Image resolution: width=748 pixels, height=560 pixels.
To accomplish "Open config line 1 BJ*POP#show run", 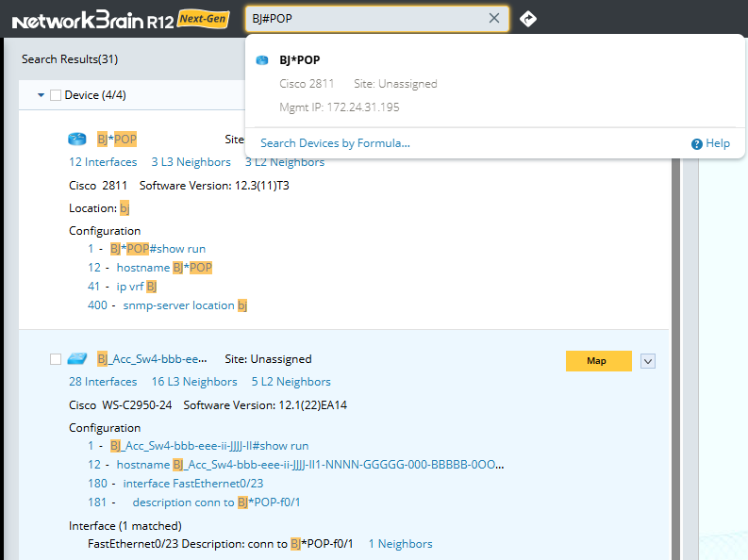I will click(158, 249).
